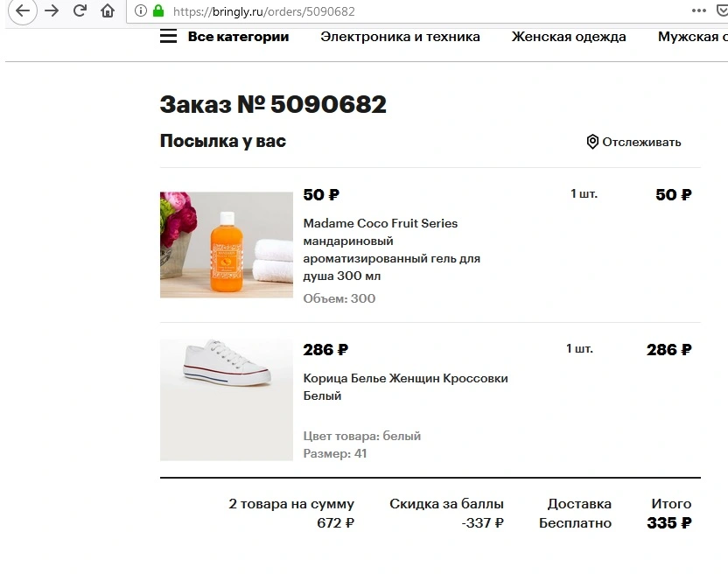Click the Доставка label
The height and width of the screenshot is (581, 728).
[579, 504]
